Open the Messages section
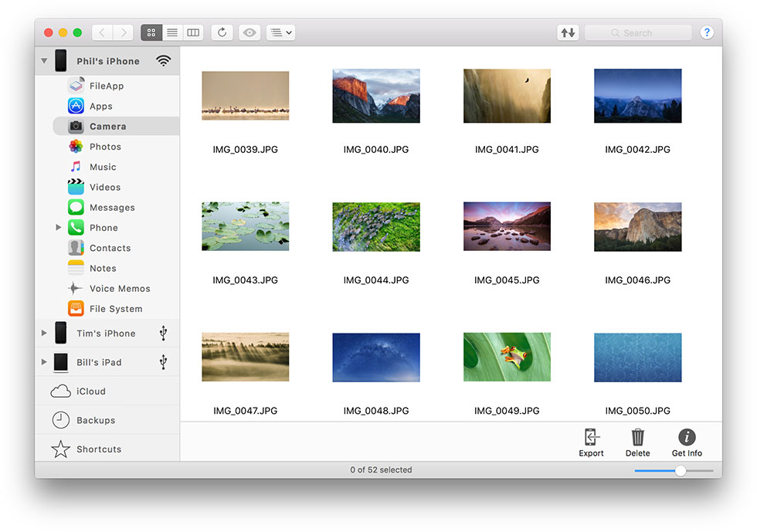 pos(111,207)
